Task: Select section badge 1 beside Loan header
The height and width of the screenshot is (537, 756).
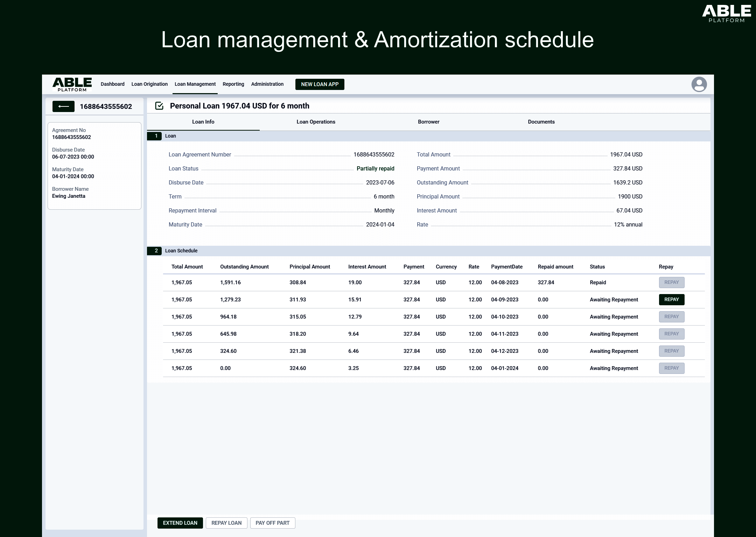Action: [x=156, y=136]
